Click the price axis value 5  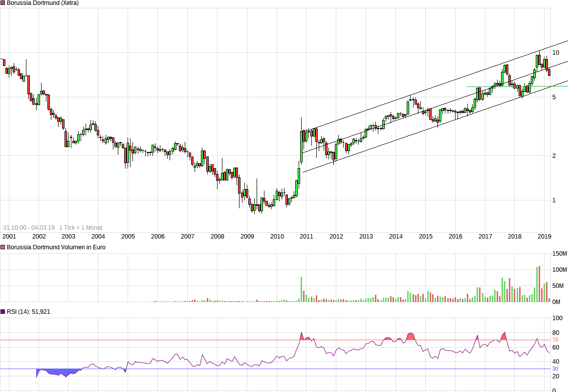[x=554, y=97]
